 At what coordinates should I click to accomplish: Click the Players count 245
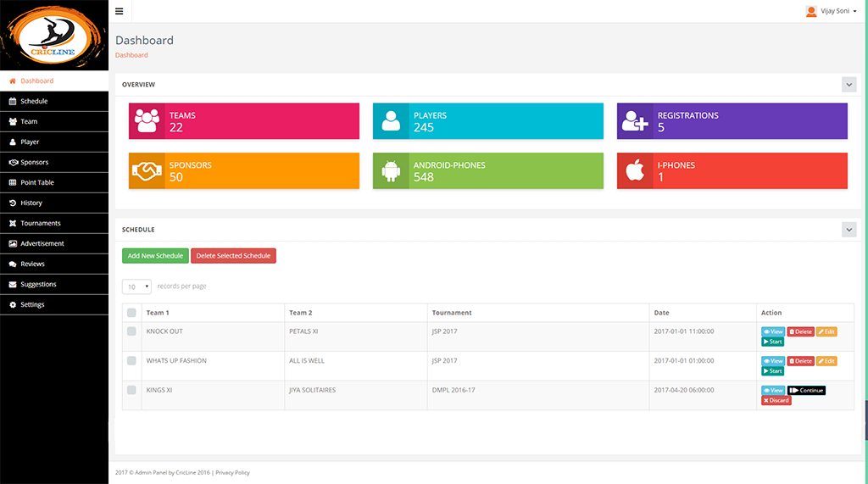pos(424,127)
